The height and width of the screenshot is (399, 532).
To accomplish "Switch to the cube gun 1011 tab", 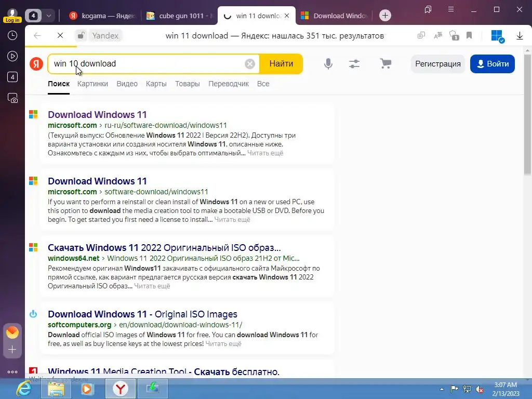I will 180,16.
